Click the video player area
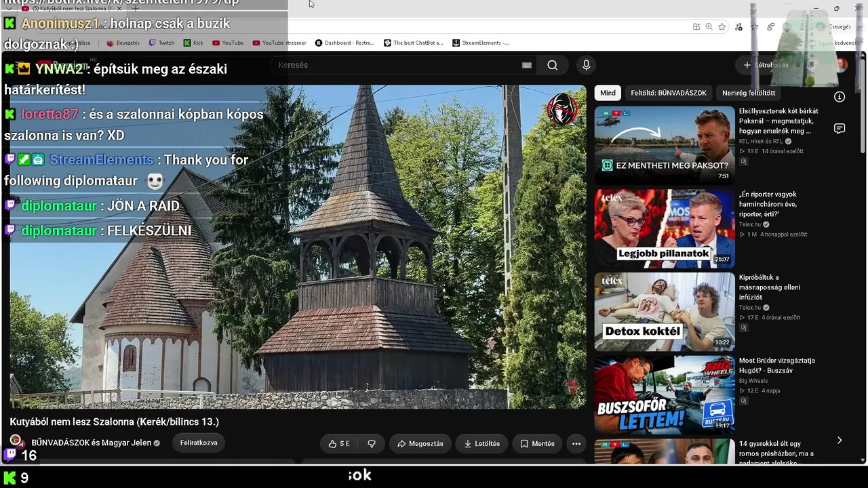This screenshot has width=868, height=488. 298,247
